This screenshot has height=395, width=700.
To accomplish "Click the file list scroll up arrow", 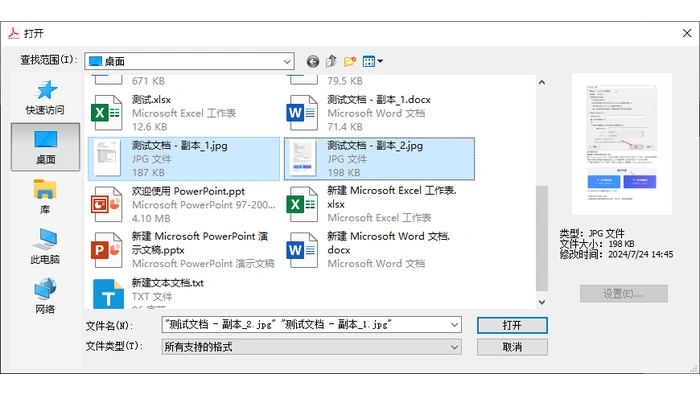I will [x=542, y=82].
